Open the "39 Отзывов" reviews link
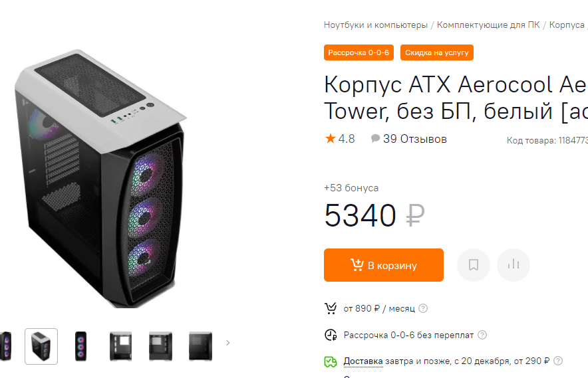The image size is (588, 378). [415, 139]
